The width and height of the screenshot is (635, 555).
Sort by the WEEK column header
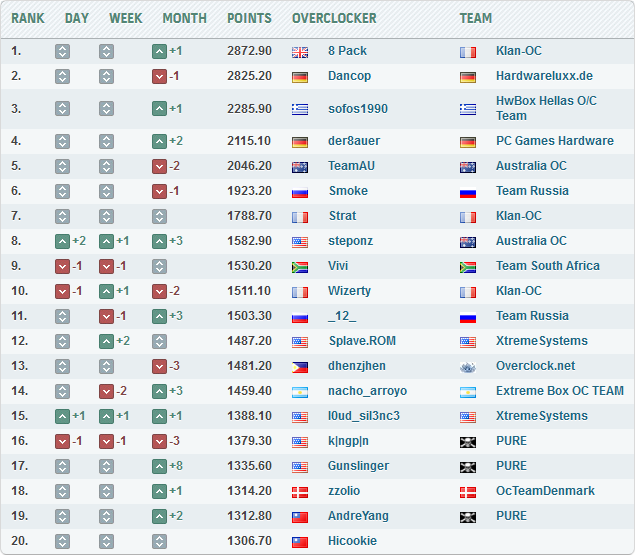[126, 18]
